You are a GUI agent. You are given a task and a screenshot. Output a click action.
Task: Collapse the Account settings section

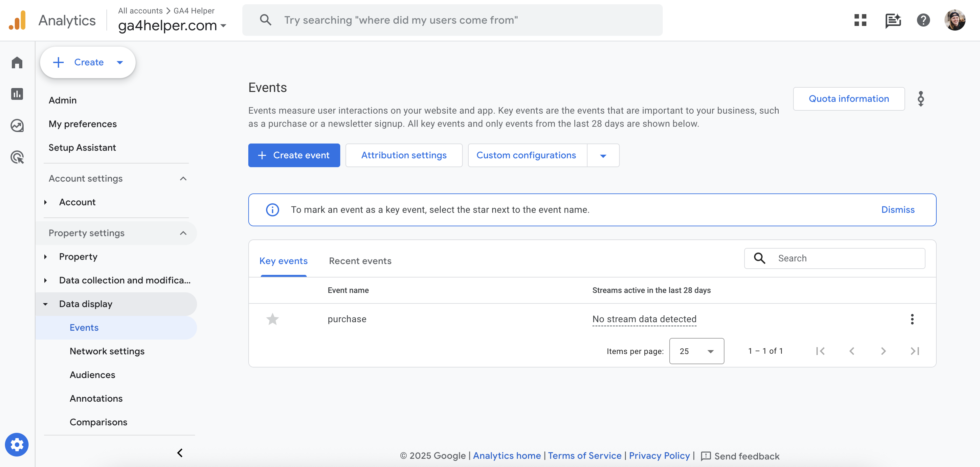(183, 178)
